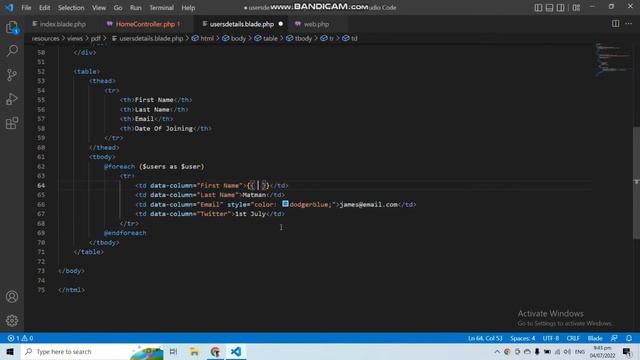640x360 pixels.
Task: Click the unsaved dot on usersdetails tab
Action: click(280, 24)
